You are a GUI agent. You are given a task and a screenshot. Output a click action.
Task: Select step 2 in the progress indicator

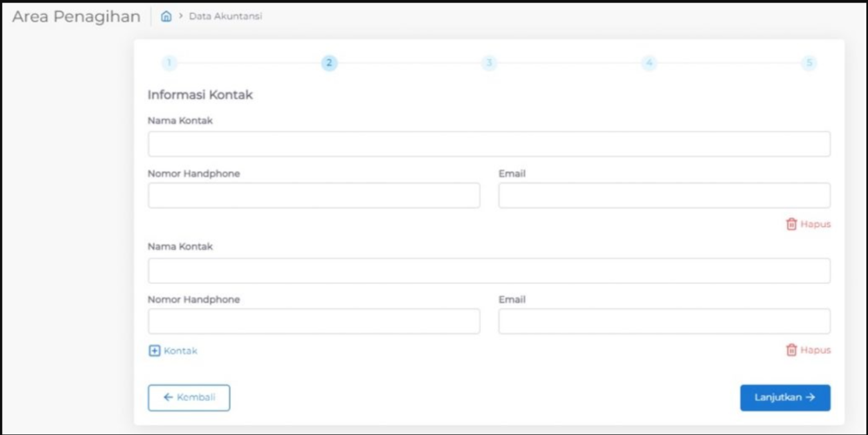329,63
